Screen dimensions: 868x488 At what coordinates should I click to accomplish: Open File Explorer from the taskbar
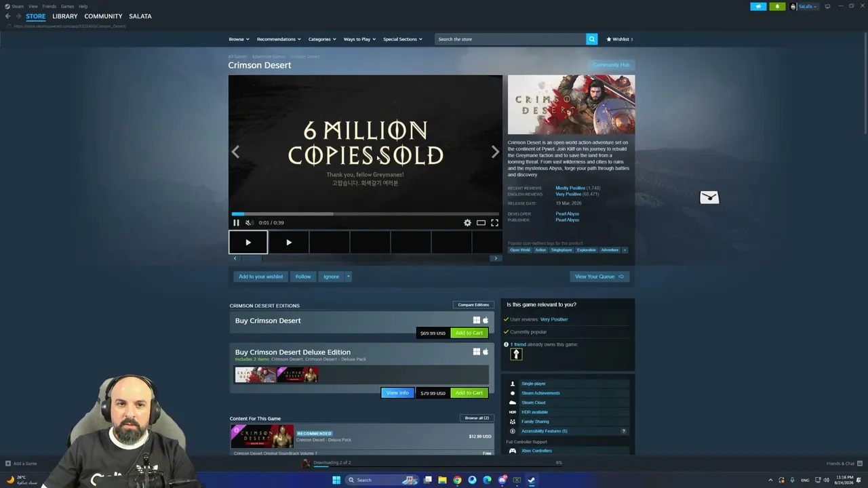(442, 480)
